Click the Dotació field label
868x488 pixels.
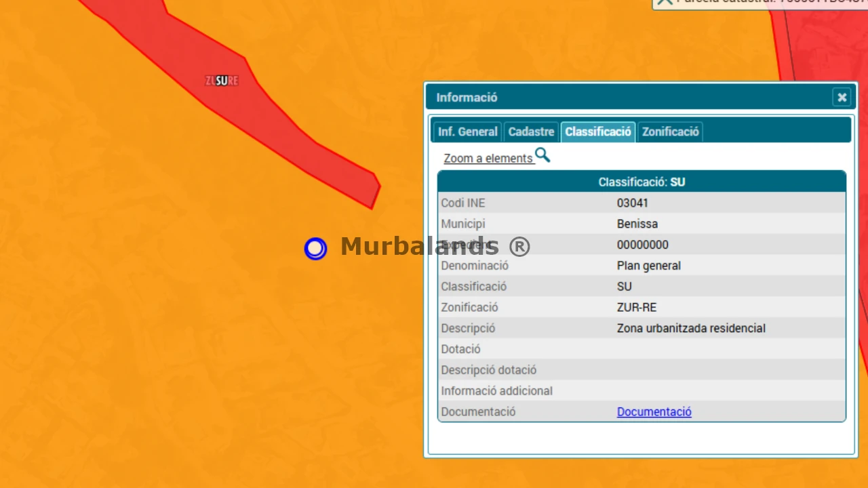point(461,349)
